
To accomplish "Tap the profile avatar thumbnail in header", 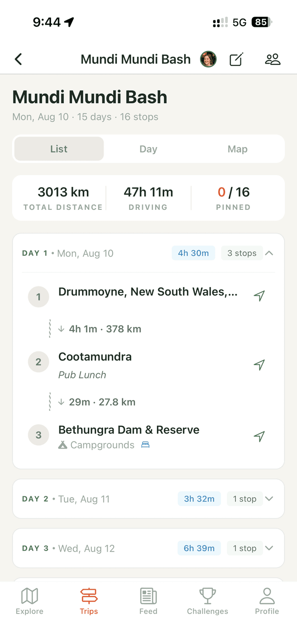I will [208, 59].
